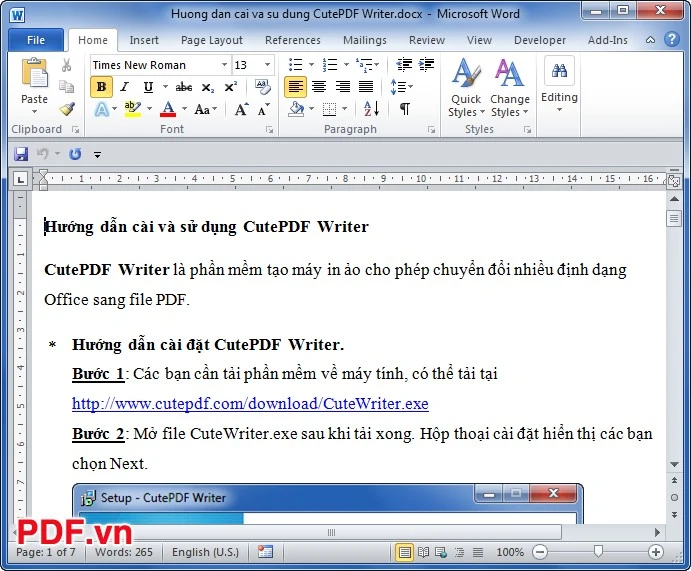Apply yellow text highlight color
This screenshot has width=691, height=571.
pyautogui.click(x=133, y=109)
